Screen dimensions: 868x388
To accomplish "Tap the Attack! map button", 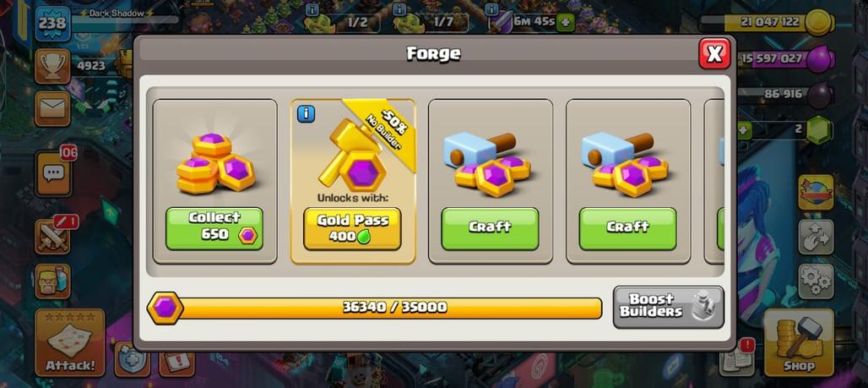I will (x=70, y=342).
